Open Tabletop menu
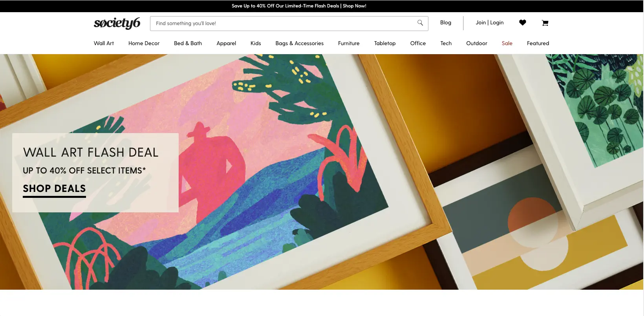The width and height of the screenshot is (644, 316). [x=385, y=43]
